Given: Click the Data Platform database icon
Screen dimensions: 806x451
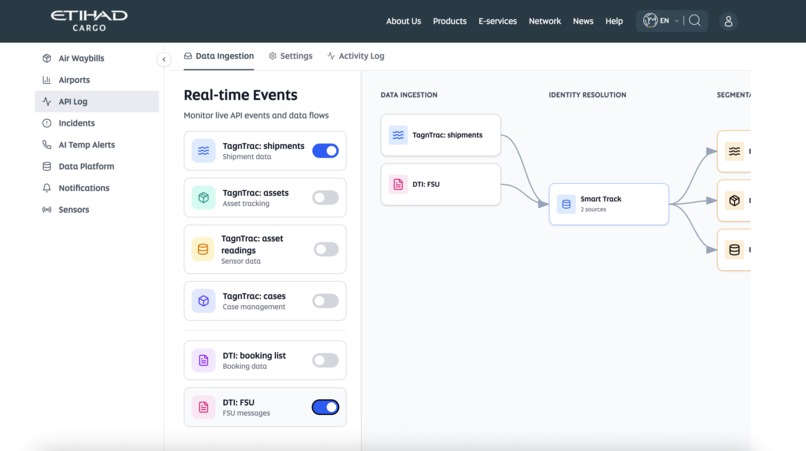Looking at the screenshot, I should [x=47, y=166].
